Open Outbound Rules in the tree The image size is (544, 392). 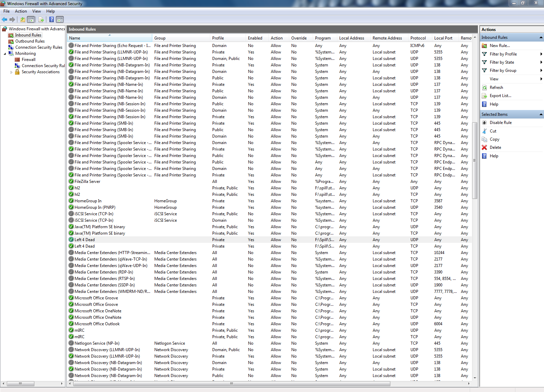(x=30, y=41)
